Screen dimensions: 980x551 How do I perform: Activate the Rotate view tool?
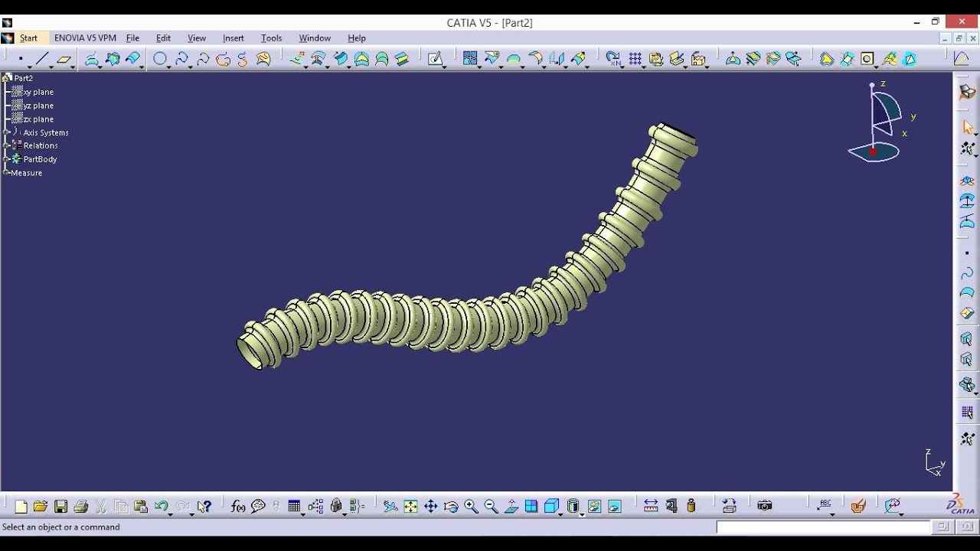pos(451,506)
